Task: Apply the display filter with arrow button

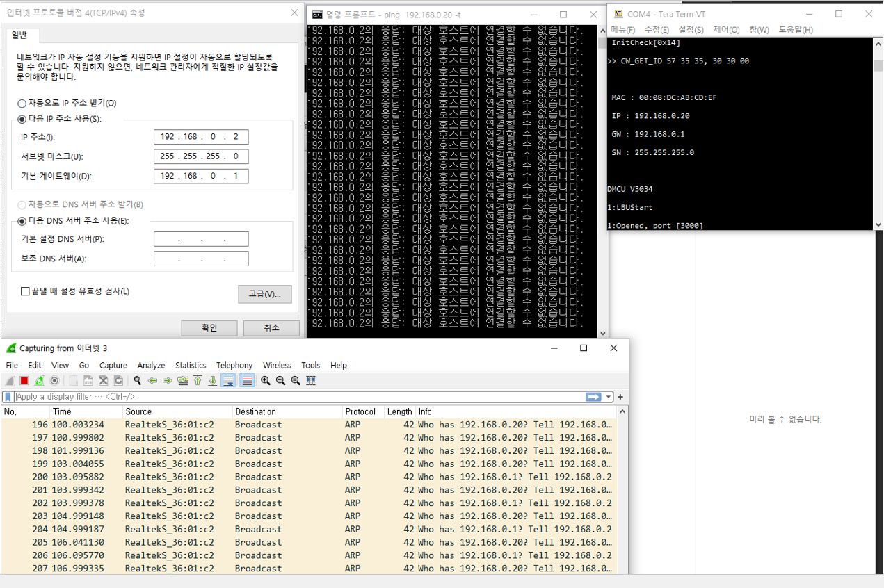Action: click(x=594, y=397)
